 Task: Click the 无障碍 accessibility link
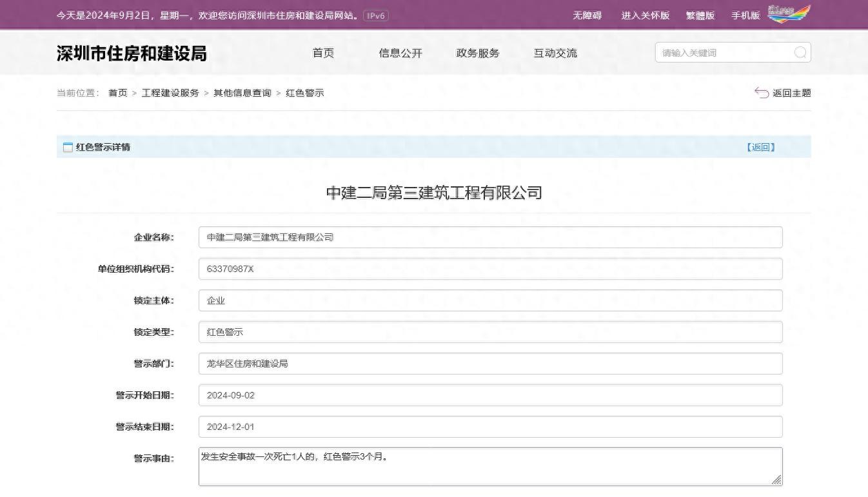coord(587,15)
